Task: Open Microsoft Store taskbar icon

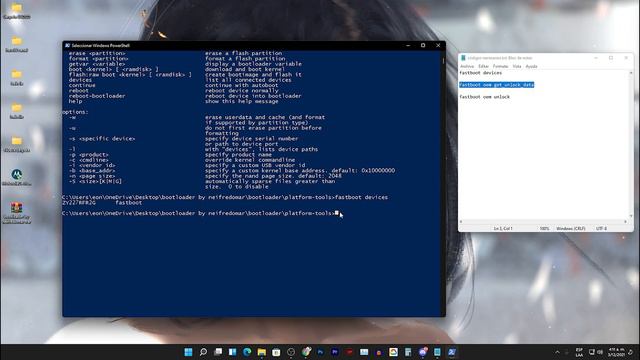Action: (x=276, y=352)
